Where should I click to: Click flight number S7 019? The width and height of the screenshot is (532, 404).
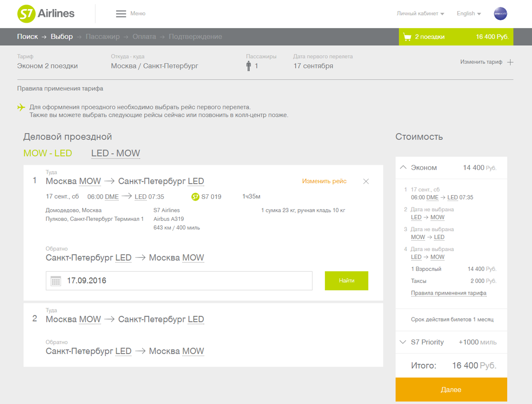coord(211,197)
